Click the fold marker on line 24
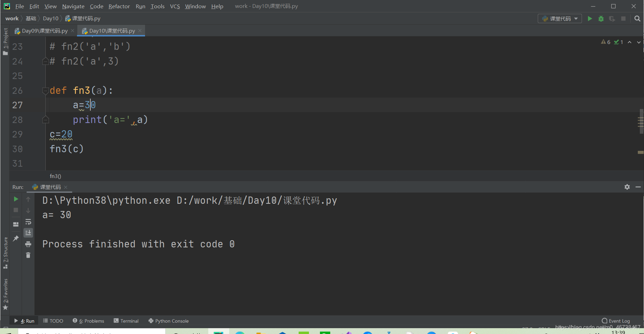The image size is (644, 334). click(45, 62)
